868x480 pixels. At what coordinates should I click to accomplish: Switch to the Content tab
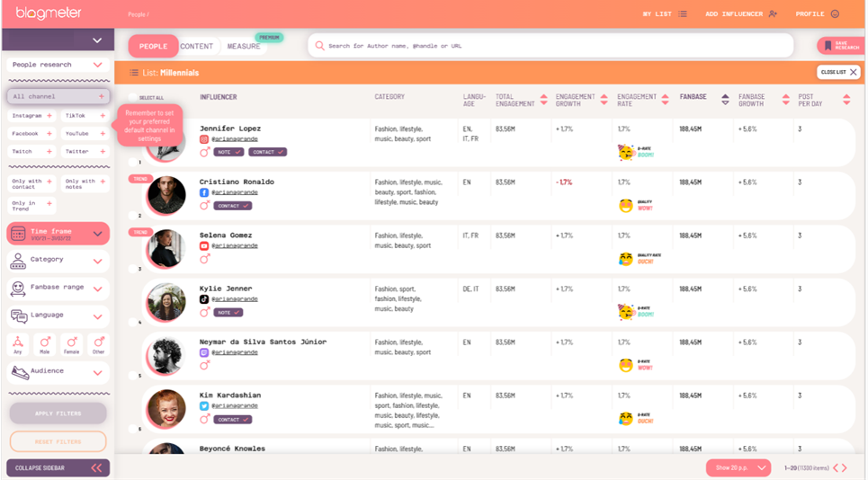[x=196, y=47]
